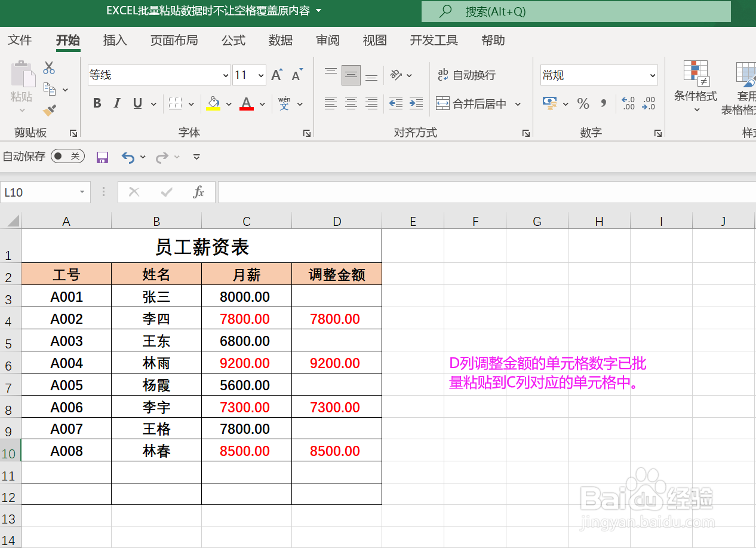
Task: Select the Format Painter (格式刷) icon
Action: coord(49,111)
